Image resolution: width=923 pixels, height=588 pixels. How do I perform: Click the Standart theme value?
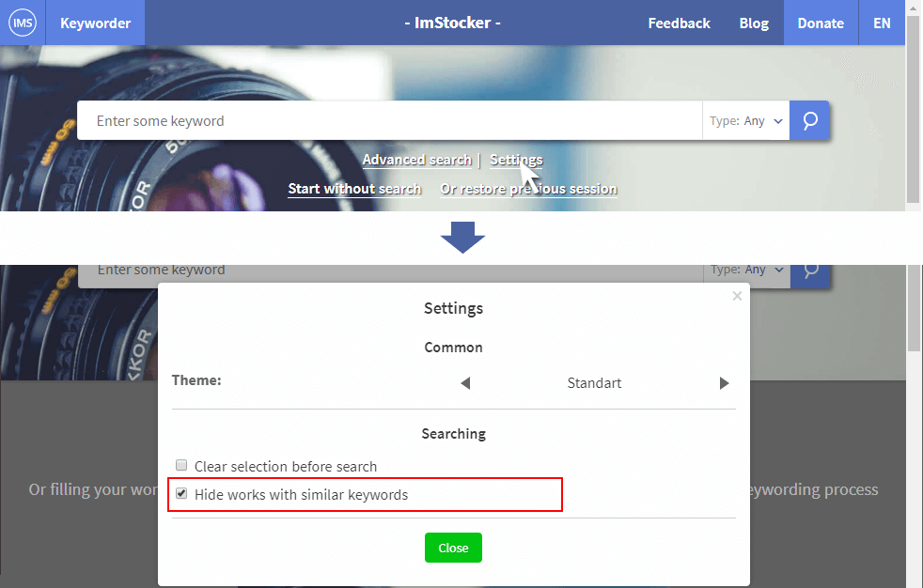594,383
